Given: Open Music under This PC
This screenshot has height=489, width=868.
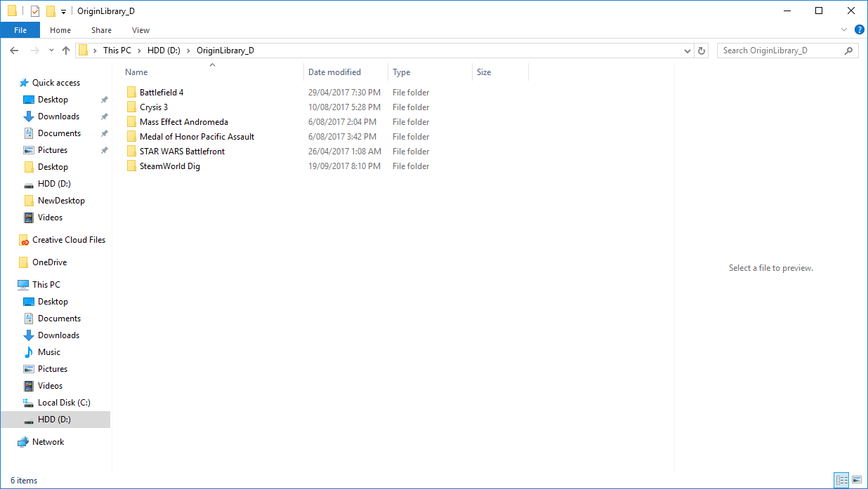Looking at the screenshot, I should (x=49, y=352).
